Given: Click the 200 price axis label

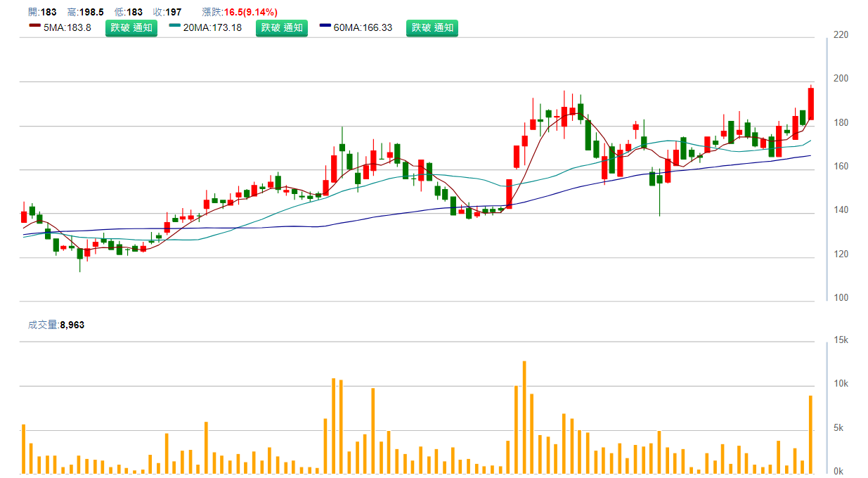Looking at the screenshot, I should pos(841,79).
